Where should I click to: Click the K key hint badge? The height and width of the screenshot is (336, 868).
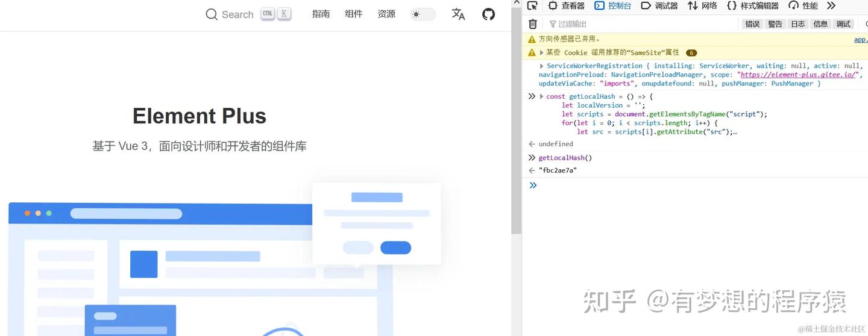point(284,14)
